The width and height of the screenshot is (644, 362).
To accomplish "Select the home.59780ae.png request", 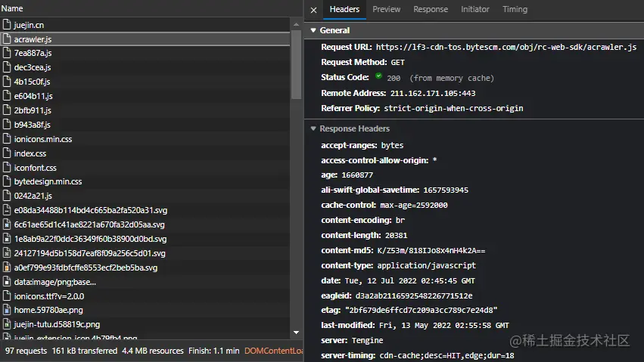I will 145,310.
